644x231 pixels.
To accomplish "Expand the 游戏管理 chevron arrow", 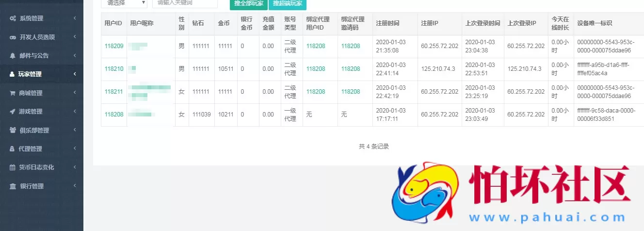I will pyautogui.click(x=75, y=112).
